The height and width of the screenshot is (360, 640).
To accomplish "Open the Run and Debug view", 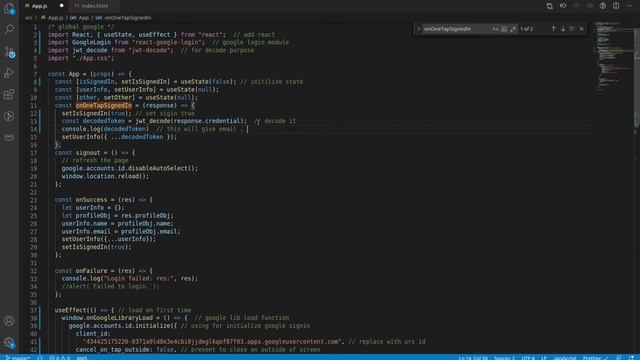I will click(9, 73).
